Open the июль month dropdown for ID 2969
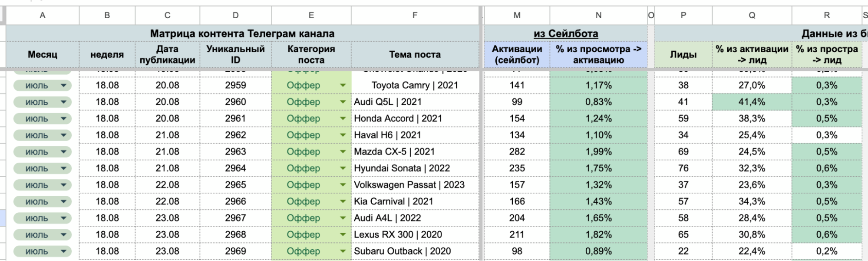 pyautogui.click(x=43, y=251)
